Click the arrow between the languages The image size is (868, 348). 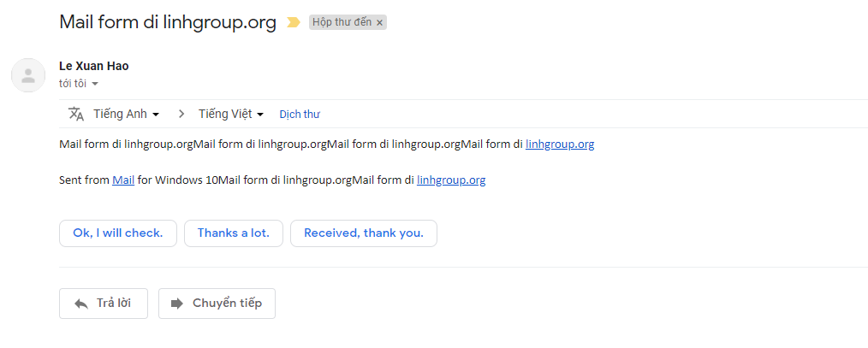[181, 114]
